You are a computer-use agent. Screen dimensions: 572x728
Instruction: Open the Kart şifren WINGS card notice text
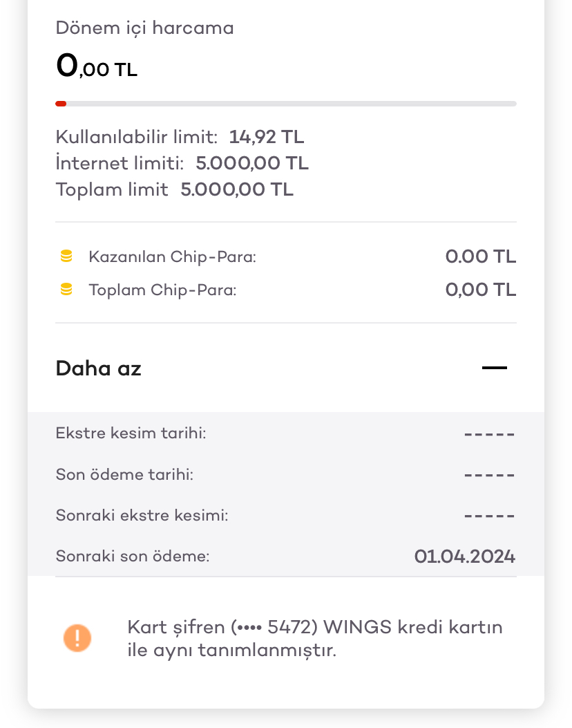(314, 638)
